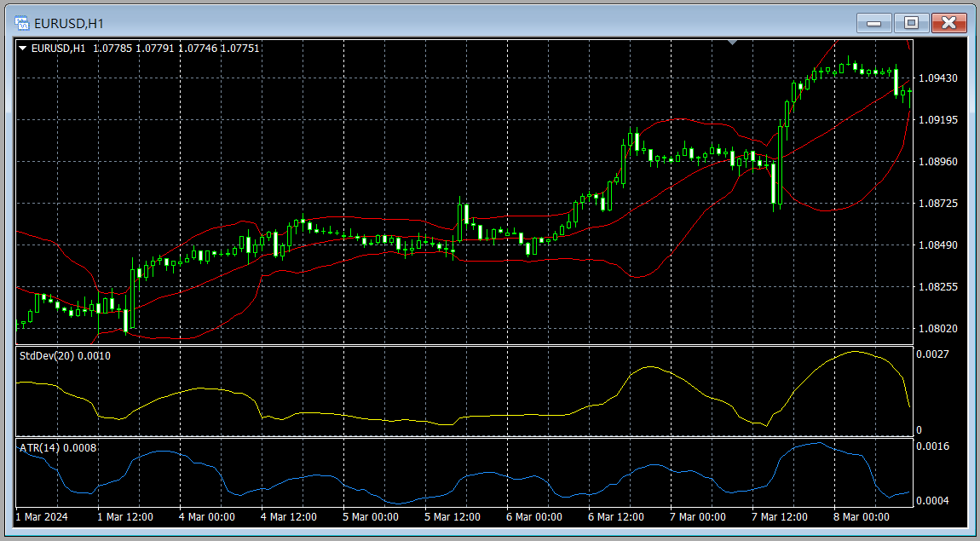
Task: Close the EURUSD,H1 chart window
Action: point(948,24)
